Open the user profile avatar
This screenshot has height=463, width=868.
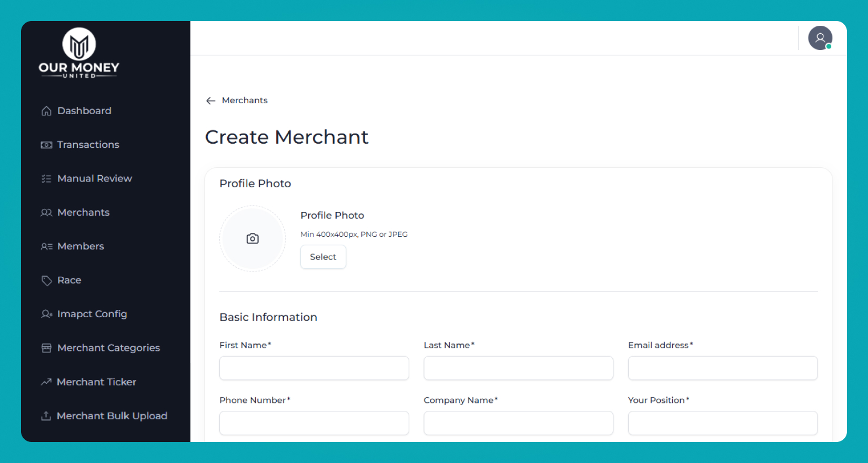coord(820,38)
